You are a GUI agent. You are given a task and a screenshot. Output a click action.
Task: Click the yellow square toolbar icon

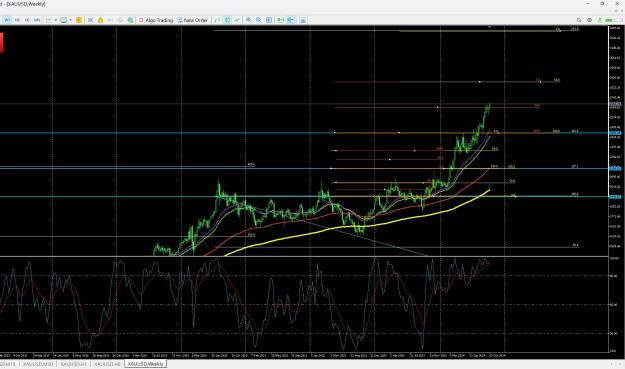(x=79, y=20)
